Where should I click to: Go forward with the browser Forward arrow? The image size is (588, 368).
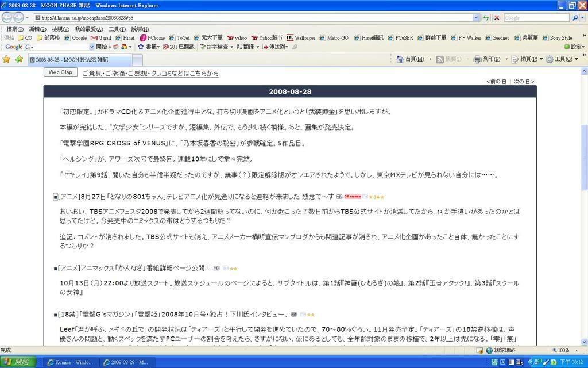click(x=18, y=17)
